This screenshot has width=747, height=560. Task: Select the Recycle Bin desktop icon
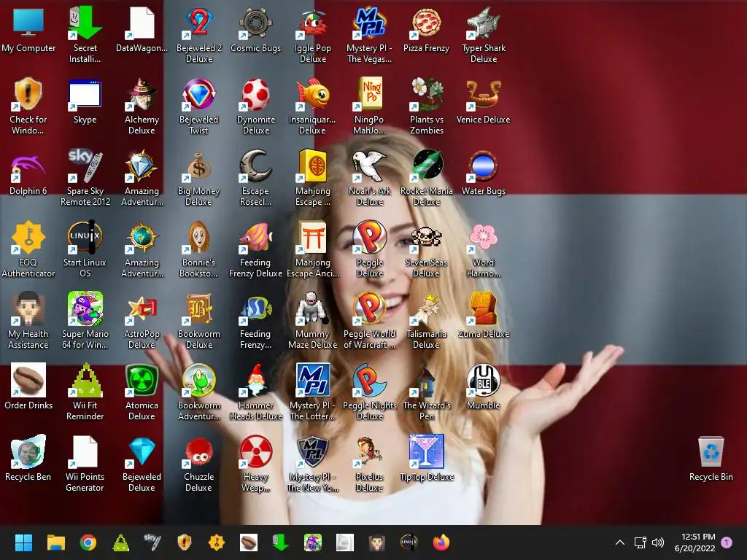coord(711,451)
